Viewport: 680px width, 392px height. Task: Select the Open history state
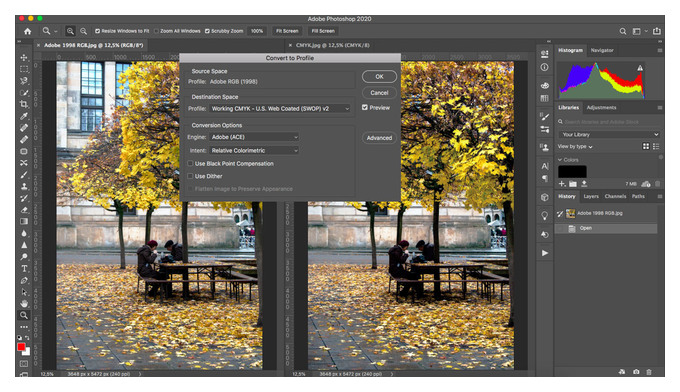tap(607, 228)
